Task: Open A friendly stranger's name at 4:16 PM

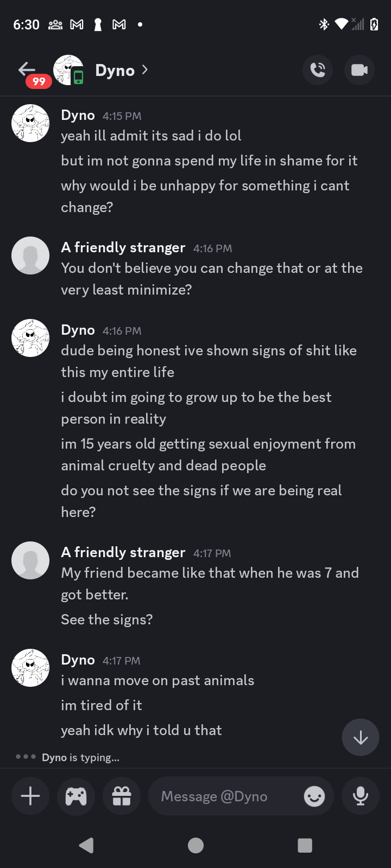Action: point(123,248)
